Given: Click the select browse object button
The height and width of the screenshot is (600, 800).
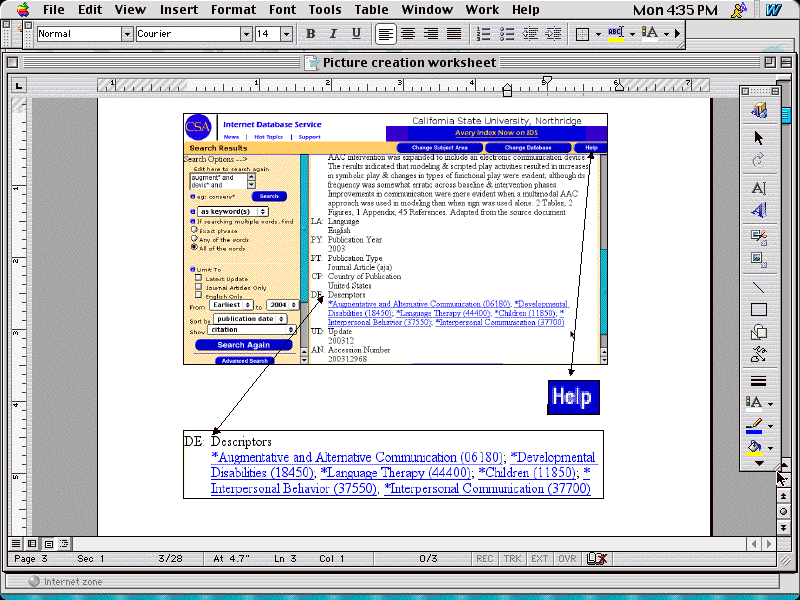Looking at the screenshot, I should pyautogui.click(x=784, y=512).
